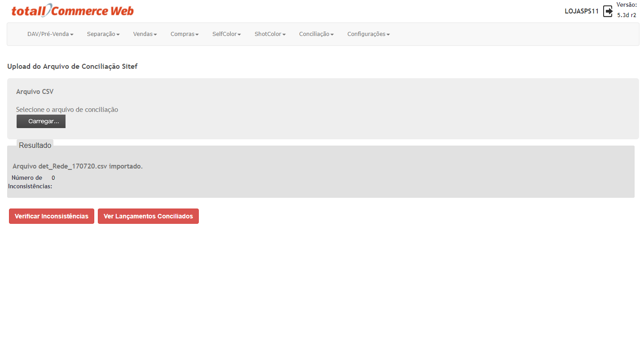Viewport: 644px width, 342px height.
Task: Click the det_Rede_170720.csv importado message
Action: (78, 166)
